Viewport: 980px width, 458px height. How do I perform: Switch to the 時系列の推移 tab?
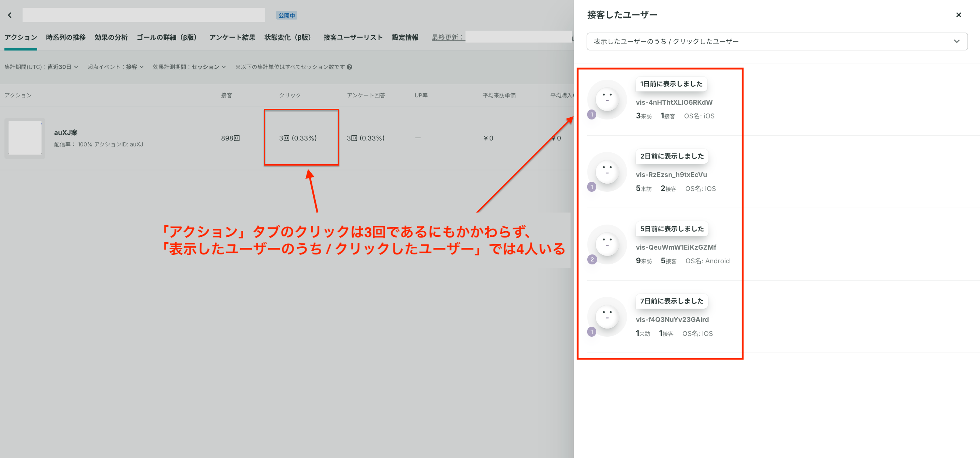point(66,37)
